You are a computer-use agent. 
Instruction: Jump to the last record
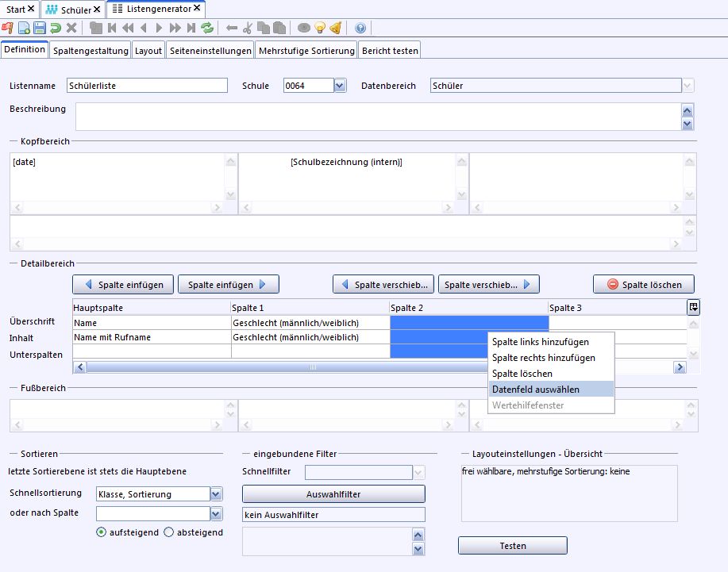191,29
